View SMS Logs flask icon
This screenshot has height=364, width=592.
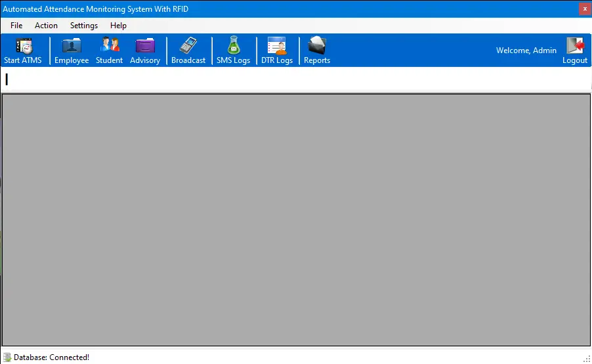click(x=234, y=45)
